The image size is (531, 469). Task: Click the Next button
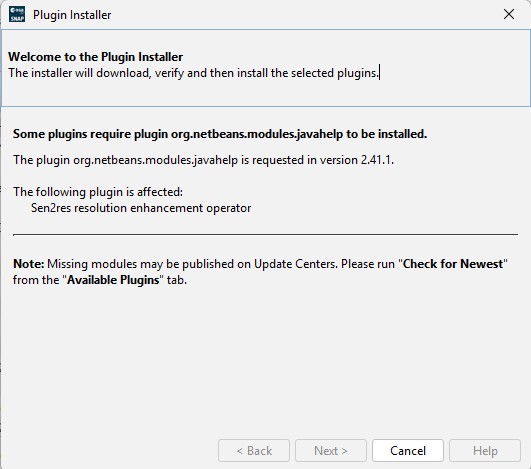pyautogui.click(x=331, y=450)
